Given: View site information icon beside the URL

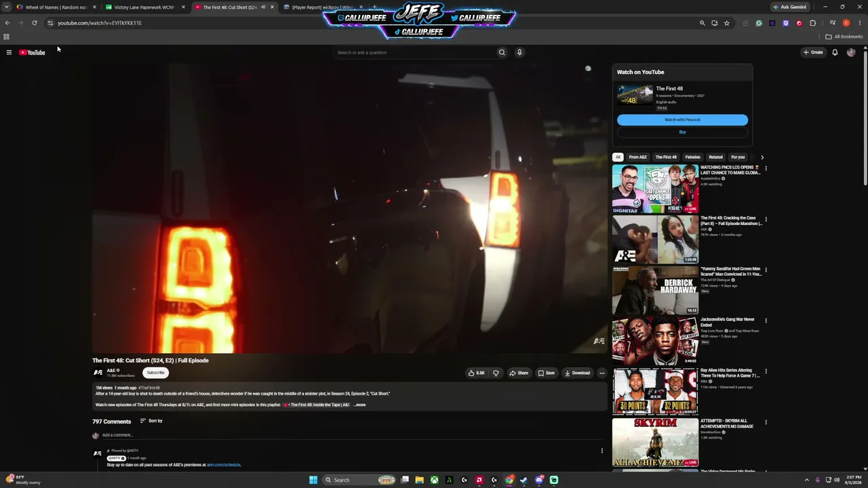Looking at the screenshot, I should coord(50,23).
